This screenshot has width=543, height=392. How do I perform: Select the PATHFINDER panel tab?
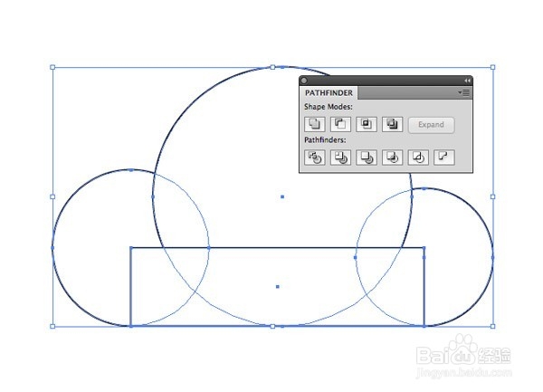click(329, 93)
